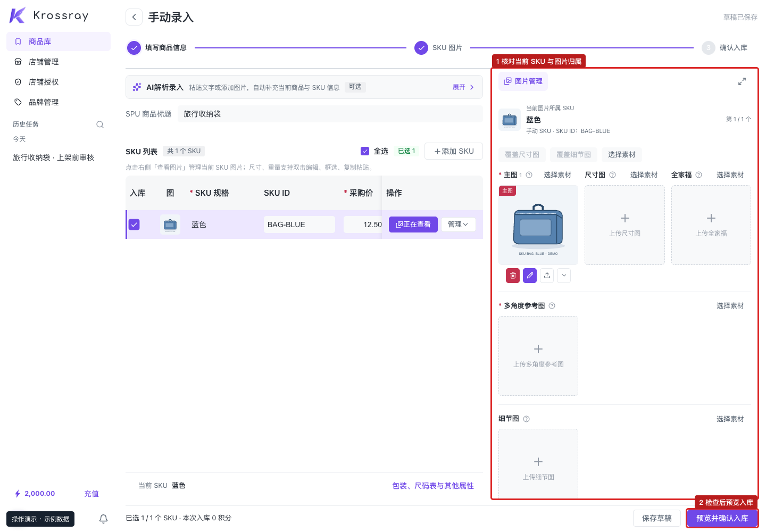766x532 pixels.
Task: Click the 正在查看 button
Action: click(x=413, y=225)
